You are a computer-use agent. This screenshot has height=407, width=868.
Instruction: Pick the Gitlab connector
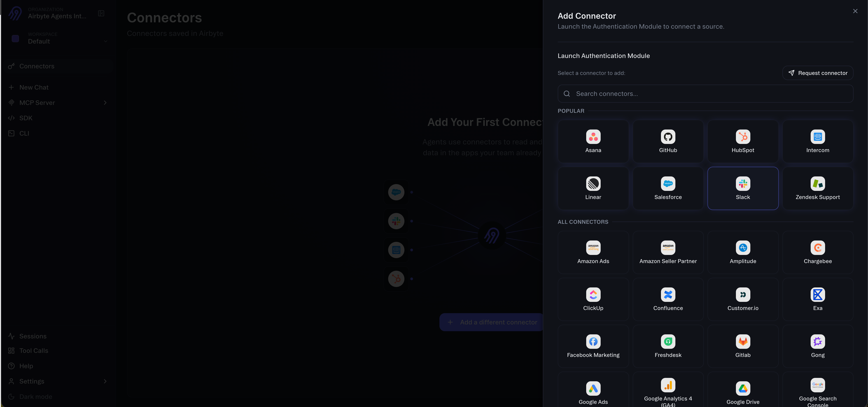pyautogui.click(x=743, y=346)
